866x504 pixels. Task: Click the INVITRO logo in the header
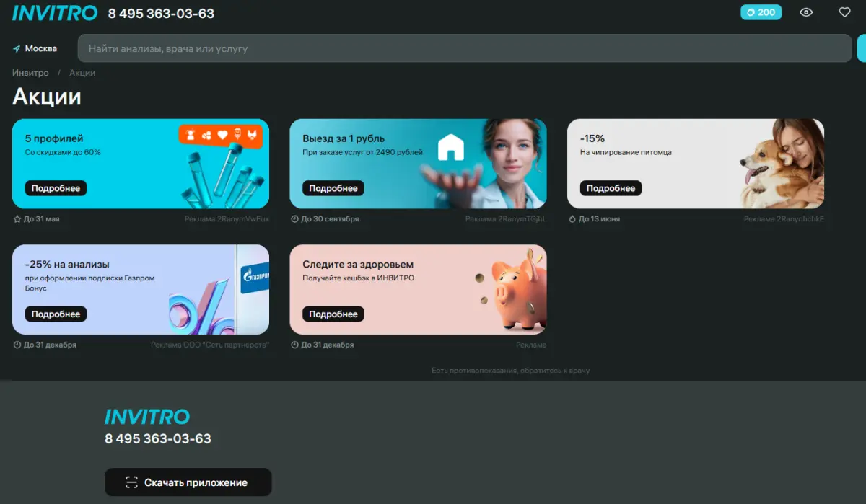click(x=55, y=12)
